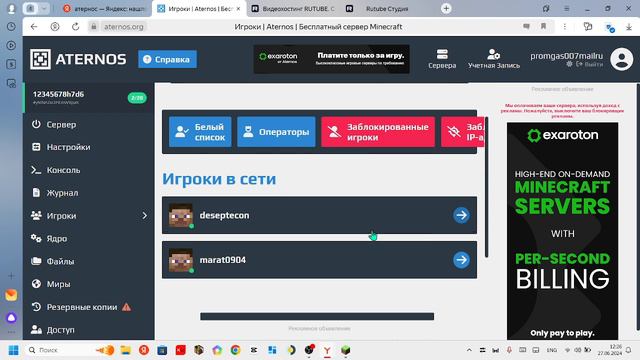Open Заблокированные игроки list

coord(378,132)
